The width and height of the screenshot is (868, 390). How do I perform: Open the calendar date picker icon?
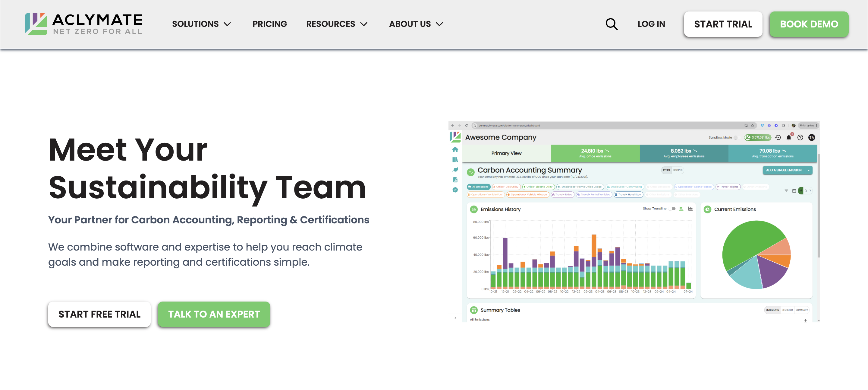[x=794, y=191]
